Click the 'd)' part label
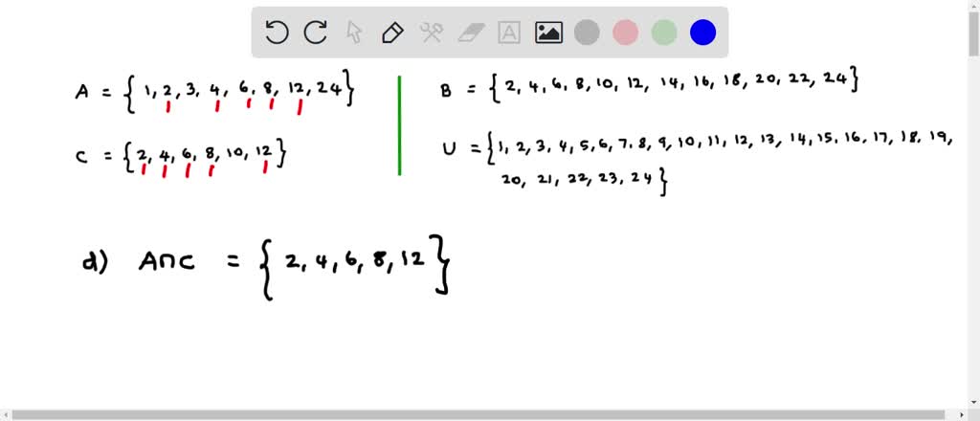Viewport: 980px width, 421px height. coord(95,262)
